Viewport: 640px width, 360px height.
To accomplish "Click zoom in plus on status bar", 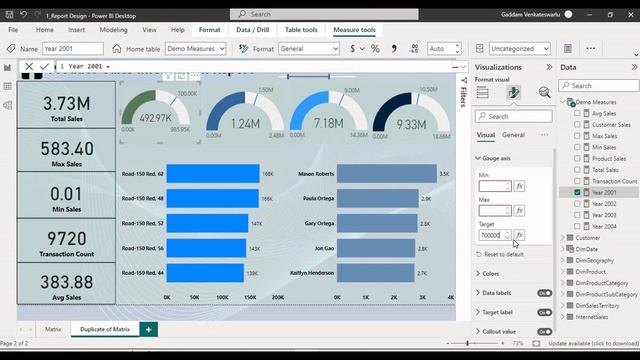I will (x=503, y=344).
